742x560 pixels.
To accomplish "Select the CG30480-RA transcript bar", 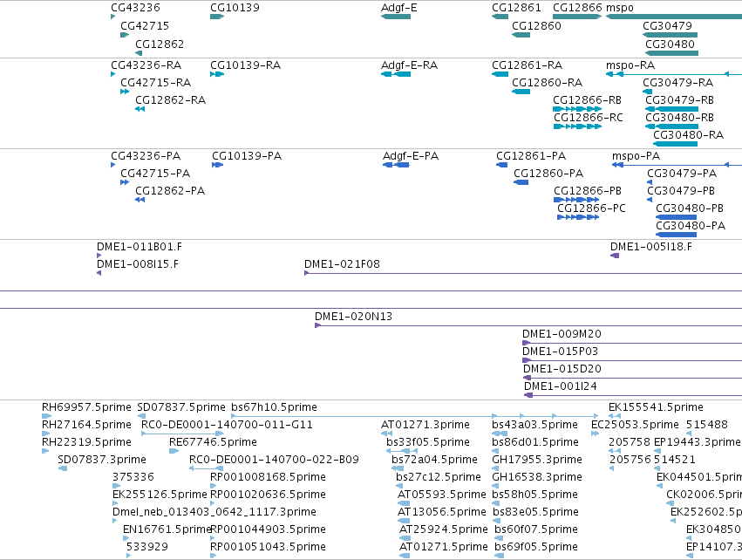I will click(675, 144).
